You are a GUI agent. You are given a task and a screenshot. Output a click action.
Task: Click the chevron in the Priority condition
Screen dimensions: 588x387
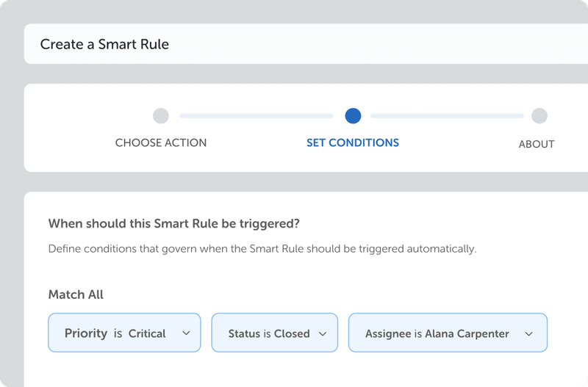(186, 333)
